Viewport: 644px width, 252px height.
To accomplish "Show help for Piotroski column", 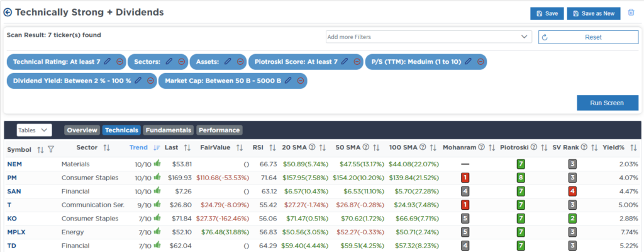I will point(534,147).
